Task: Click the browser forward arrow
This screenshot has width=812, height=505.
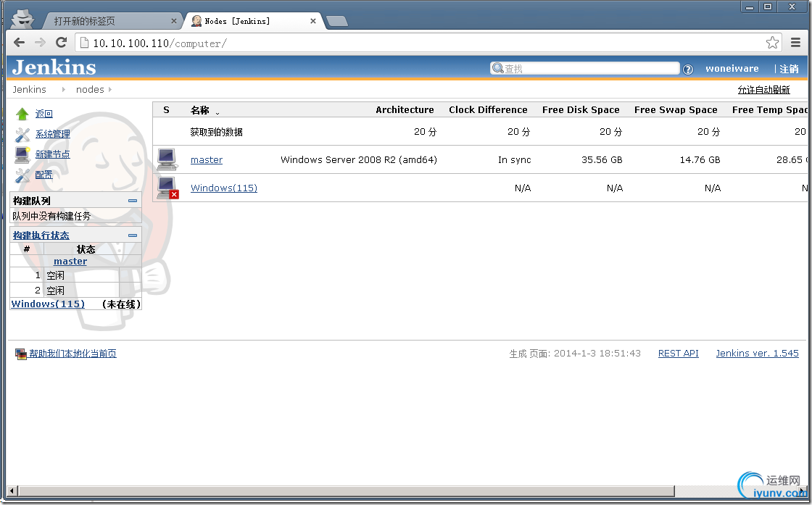Action: (40, 43)
